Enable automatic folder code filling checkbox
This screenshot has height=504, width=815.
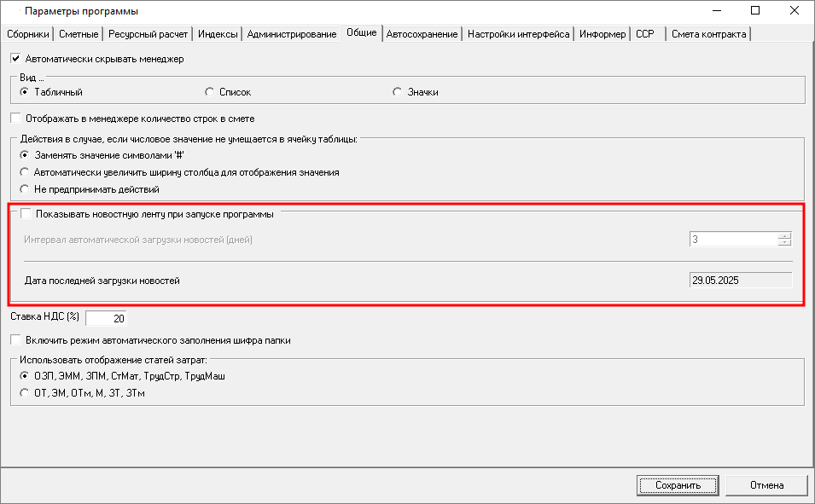pos(15,340)
